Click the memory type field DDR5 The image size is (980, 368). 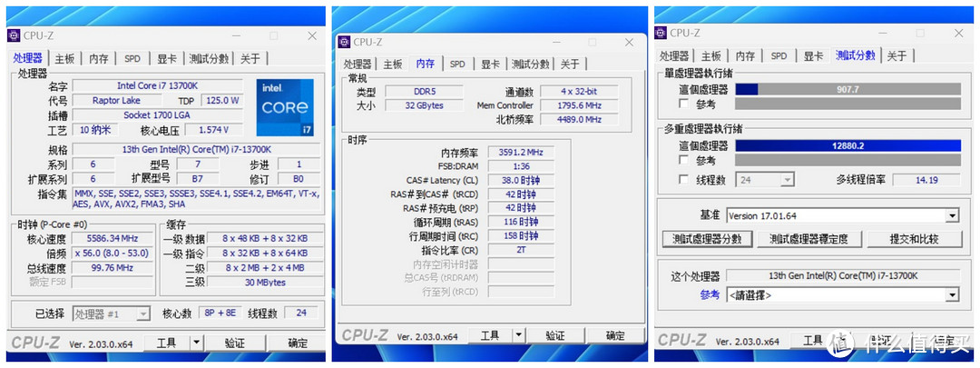click(424, 92)
